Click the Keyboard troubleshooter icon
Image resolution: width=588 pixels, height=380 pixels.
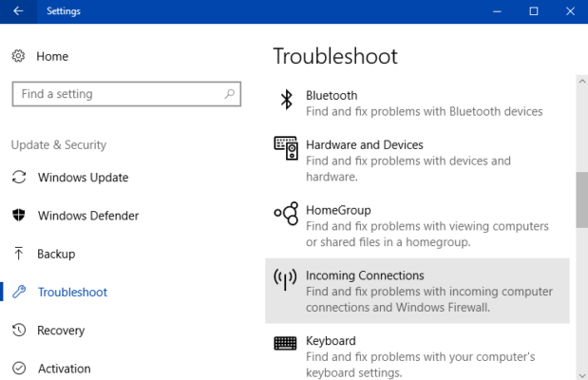click(285, 343)
